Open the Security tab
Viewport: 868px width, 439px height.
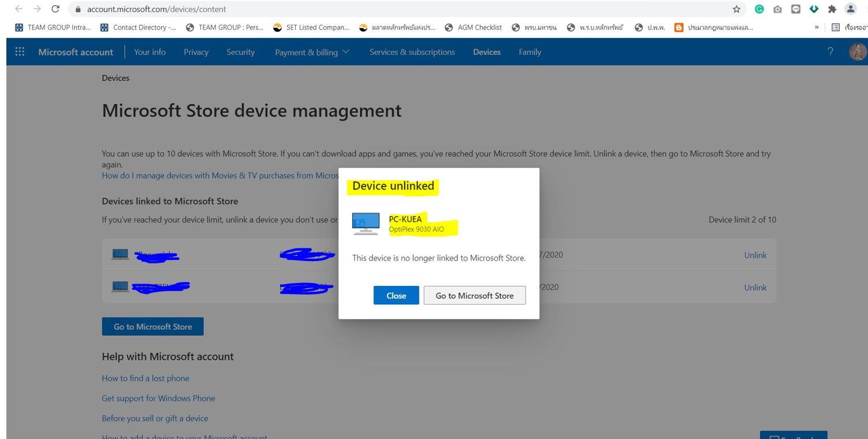point(240,52)
